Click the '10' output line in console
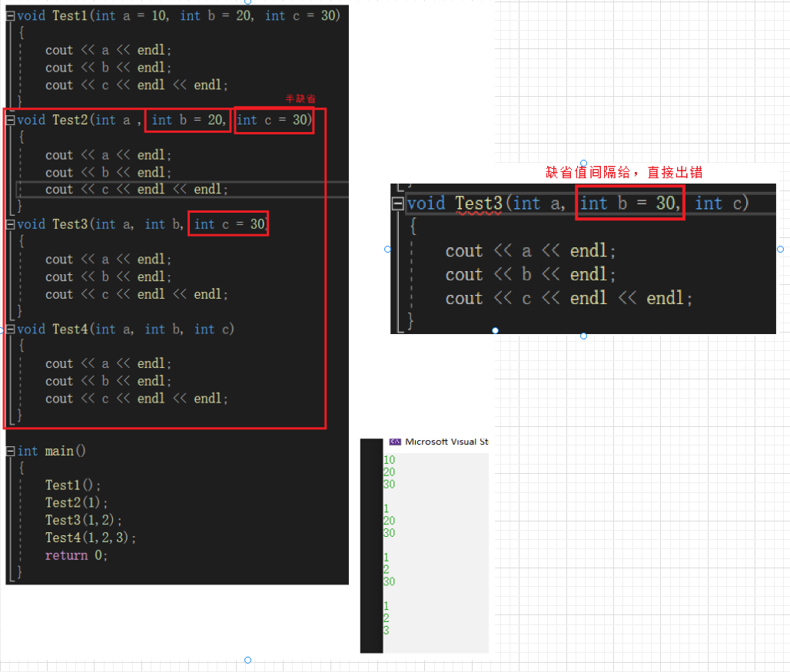Image resolution: width=790 pixels, height=672 pixels. 390,459
